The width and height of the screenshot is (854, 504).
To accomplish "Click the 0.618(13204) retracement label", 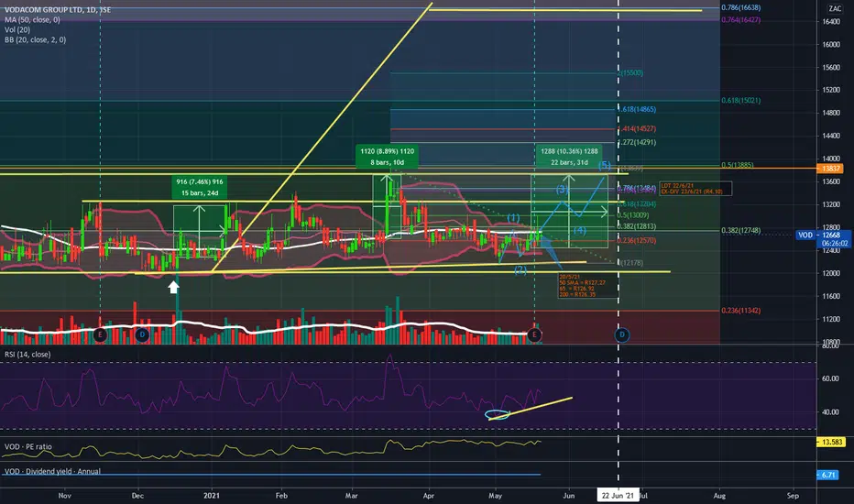I will coord(637,203).
